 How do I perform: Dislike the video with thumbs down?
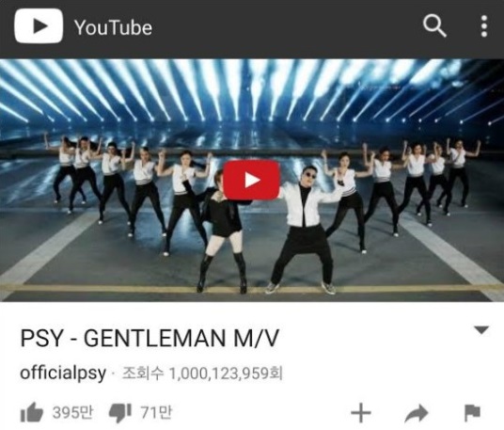tap(120, 412)
